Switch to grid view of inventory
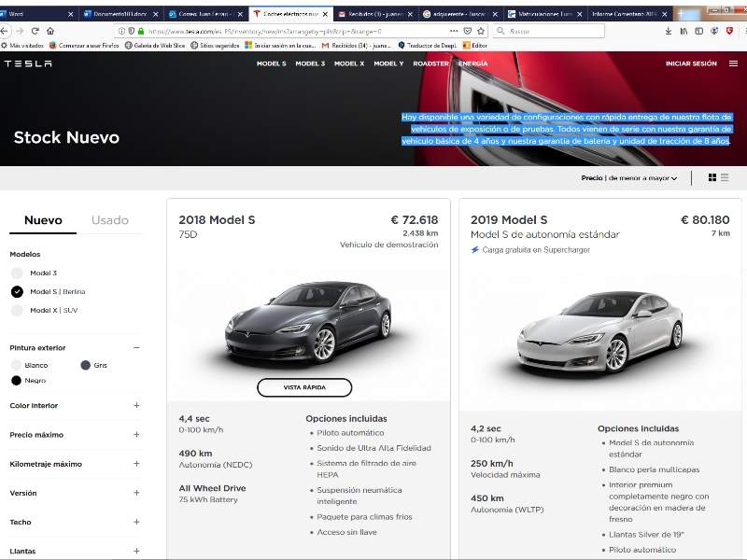Image resolution: width=747 pixels, height=560 pixels. [712, 177]
